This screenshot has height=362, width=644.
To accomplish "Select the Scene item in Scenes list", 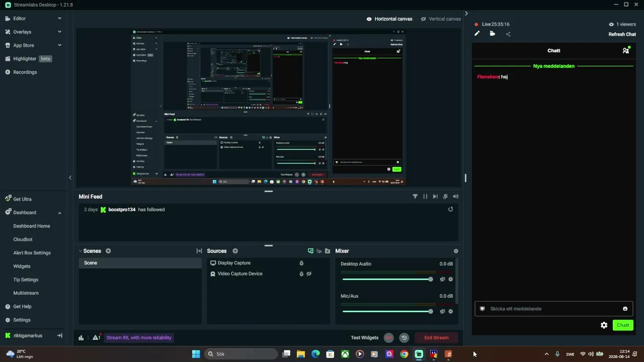I will [x=140, y=263].
